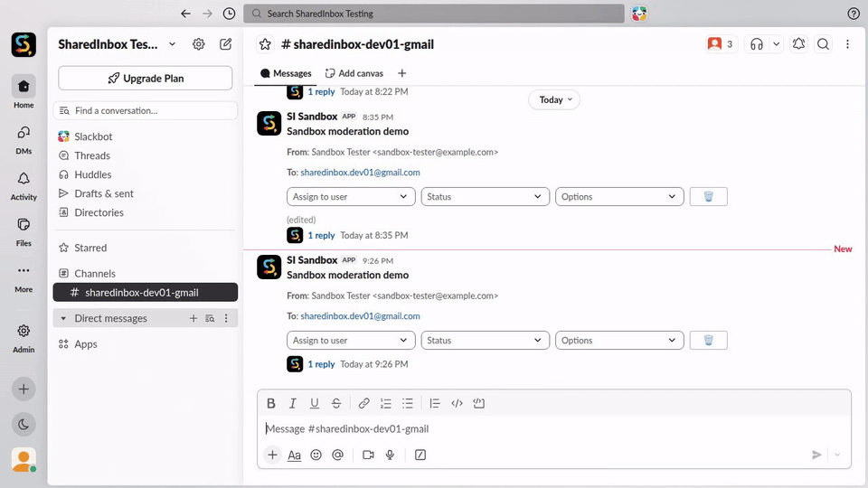This screenshot has width=868, height=488.
Task: Click the Search SharedInbox Testing bar
Action: click(434, 14)
